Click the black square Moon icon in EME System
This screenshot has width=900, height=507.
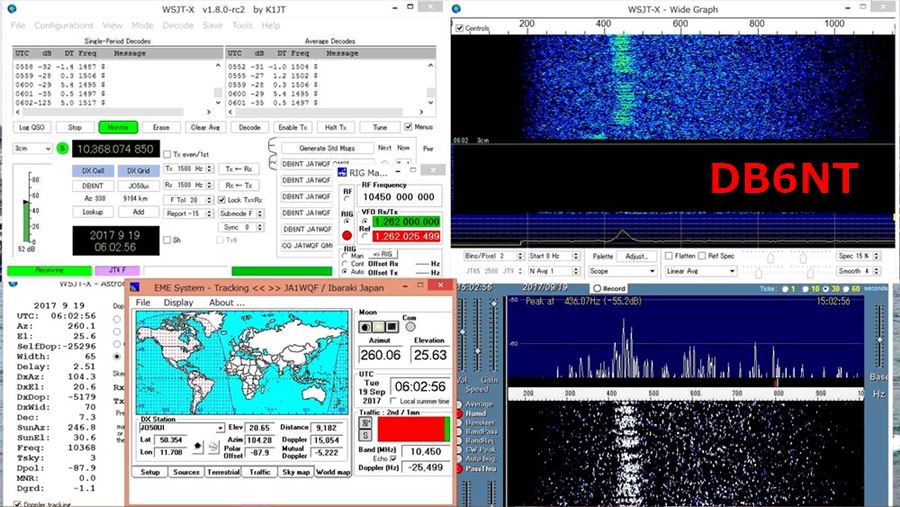coord(391,327)
